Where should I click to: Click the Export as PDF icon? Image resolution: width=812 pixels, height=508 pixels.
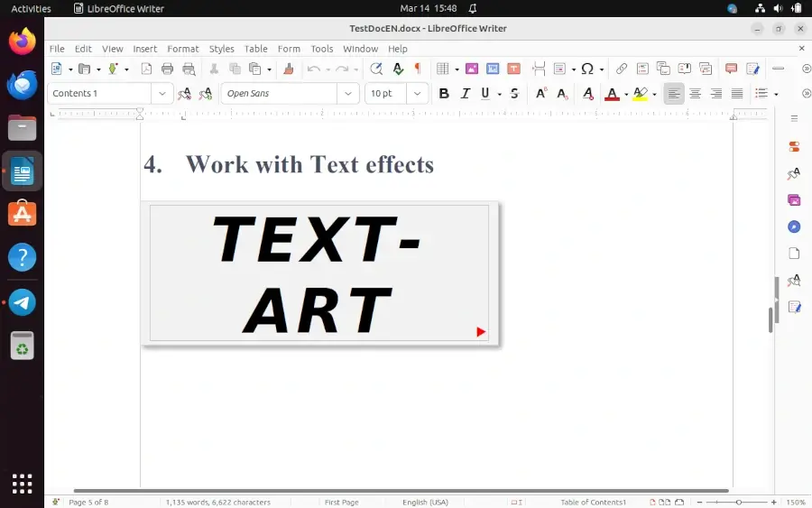[x=146, y=69]
